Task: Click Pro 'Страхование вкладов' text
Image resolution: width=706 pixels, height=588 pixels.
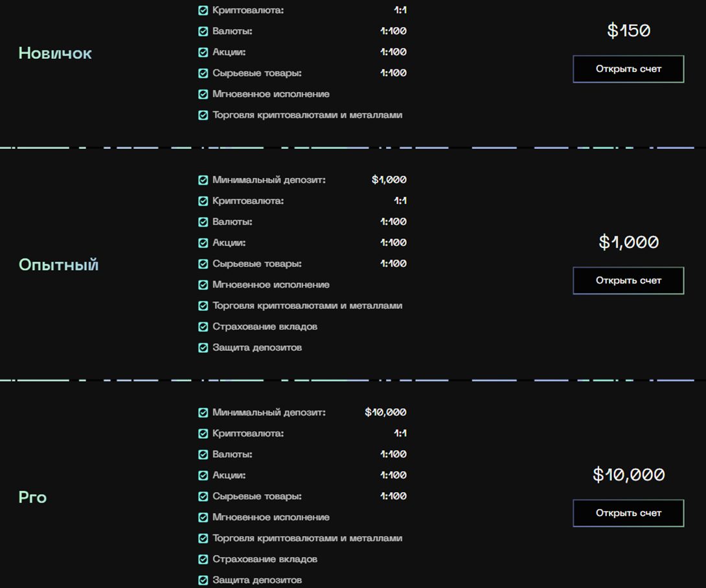Action: tap(265, 560)
